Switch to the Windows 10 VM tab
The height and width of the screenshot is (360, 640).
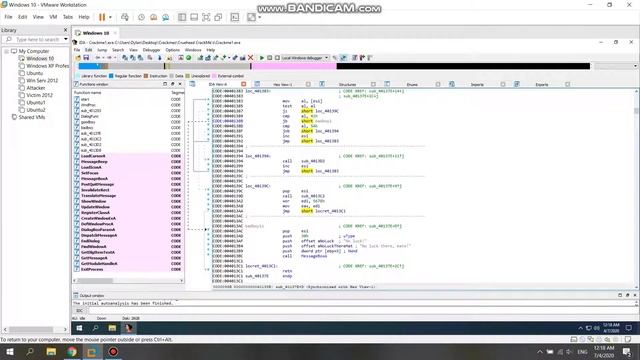[x=96, y=33]
